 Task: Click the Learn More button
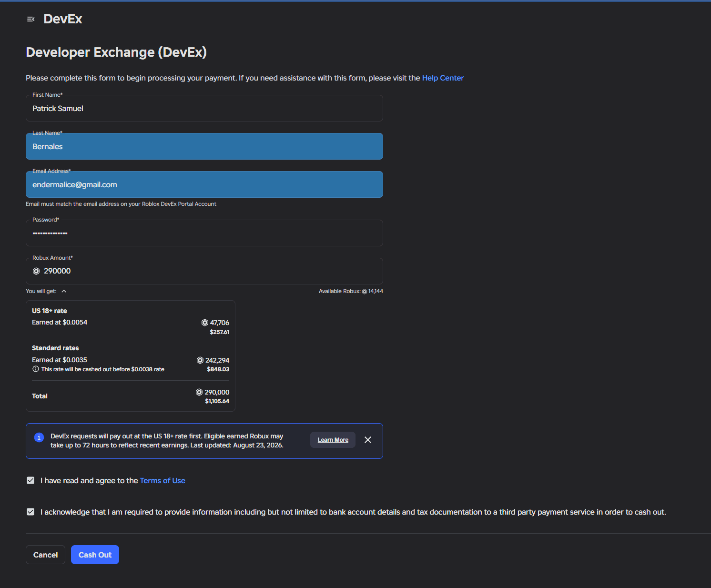pyautogui.click(x=333, y=440)
